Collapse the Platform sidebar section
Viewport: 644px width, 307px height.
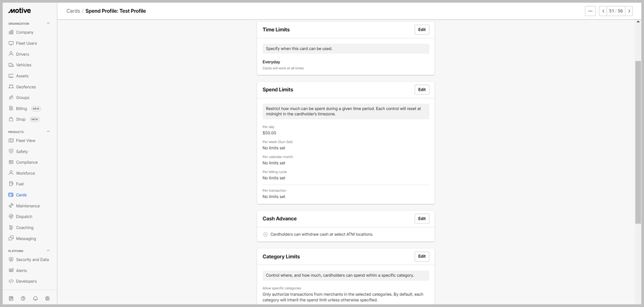48,251
